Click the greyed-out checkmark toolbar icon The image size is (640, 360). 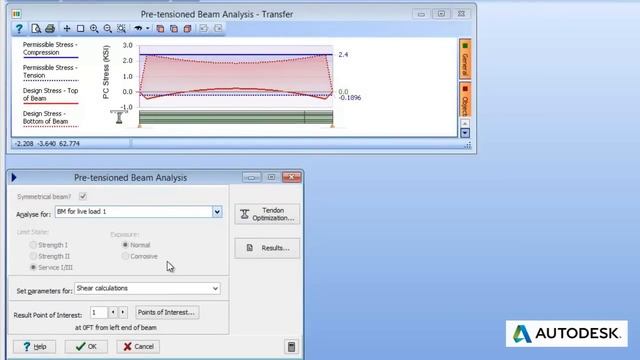[x=204, y=29]
